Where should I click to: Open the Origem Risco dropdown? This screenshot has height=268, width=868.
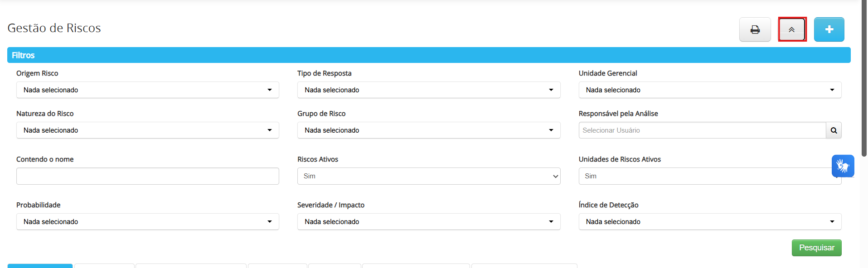tap(147, 90)
